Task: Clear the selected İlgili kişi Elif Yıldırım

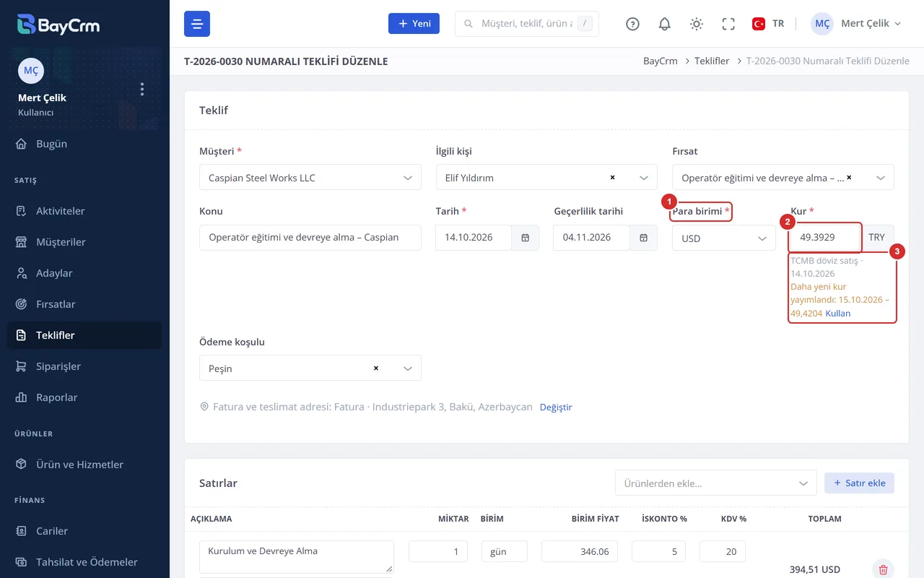Action: coord(612,177)
